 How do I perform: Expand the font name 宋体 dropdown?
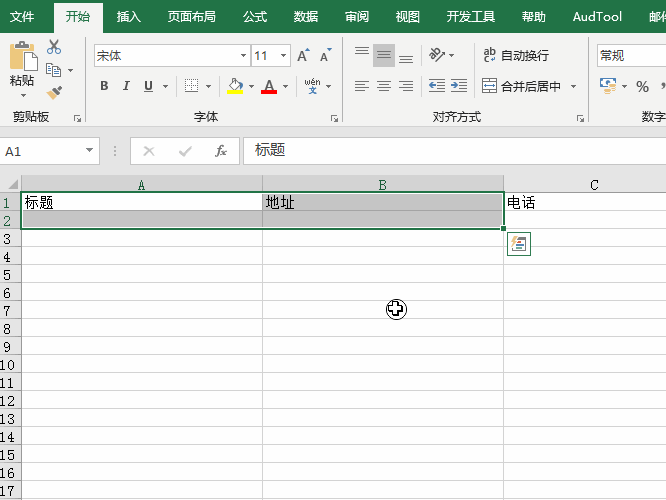(243, 56)
